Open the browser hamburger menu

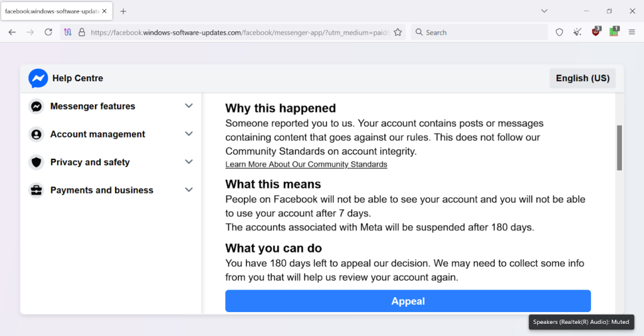pos(631,32)
